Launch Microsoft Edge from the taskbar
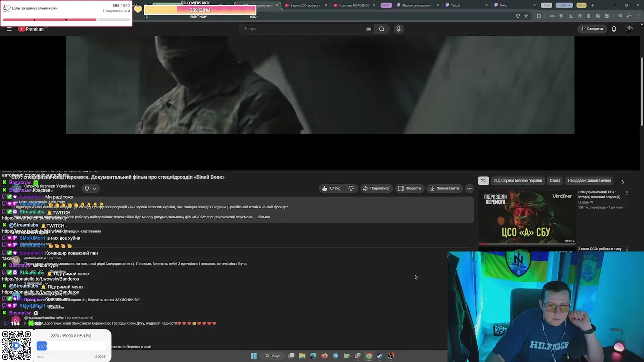644x362 pixels. [313, 356]
